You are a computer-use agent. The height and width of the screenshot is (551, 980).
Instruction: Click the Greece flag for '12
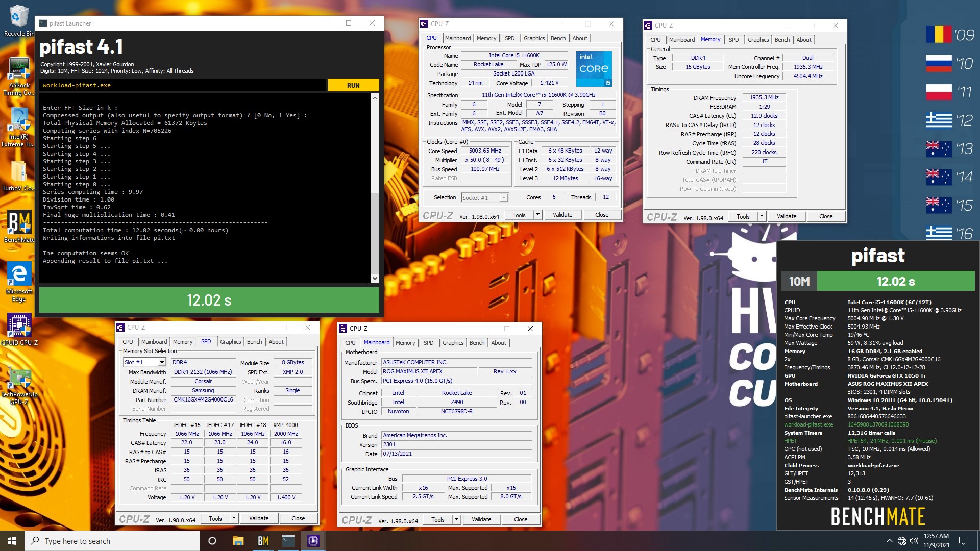coord(939,120)
